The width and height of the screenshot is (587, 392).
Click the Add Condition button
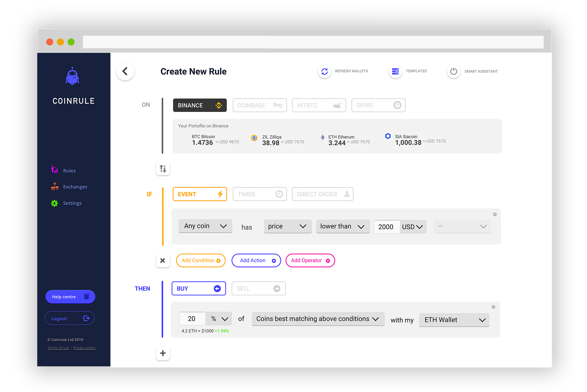point(201,261)
